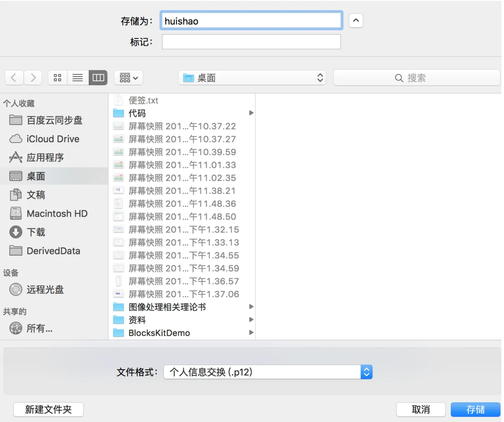Screen dimensions: 504x422
Task: Go forward with the right arrow button
Action: click(33, 78)
